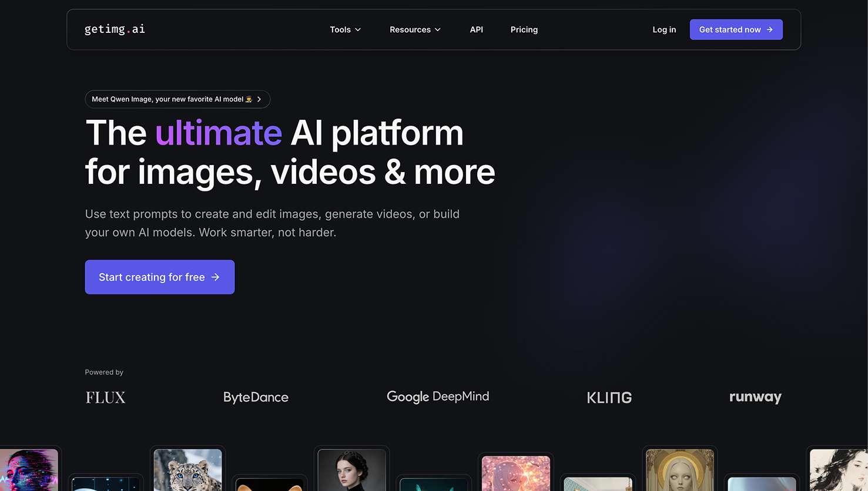
Task: Click the "Work smarter, not harder" description text
Action: click(x=267, y=233)
